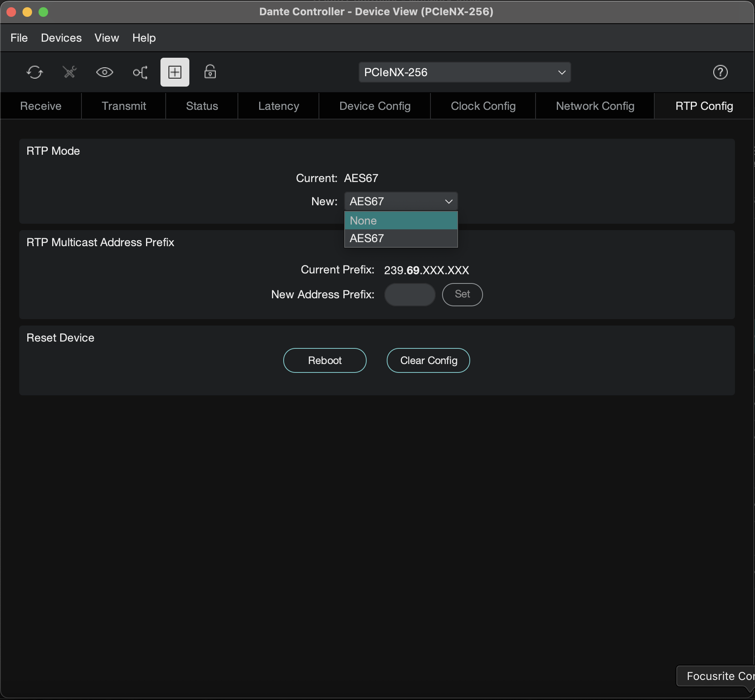The width and height of the screenshot is (755, 700).
Task: Switch to the Device Config tab
Action: tap(375, 106)
